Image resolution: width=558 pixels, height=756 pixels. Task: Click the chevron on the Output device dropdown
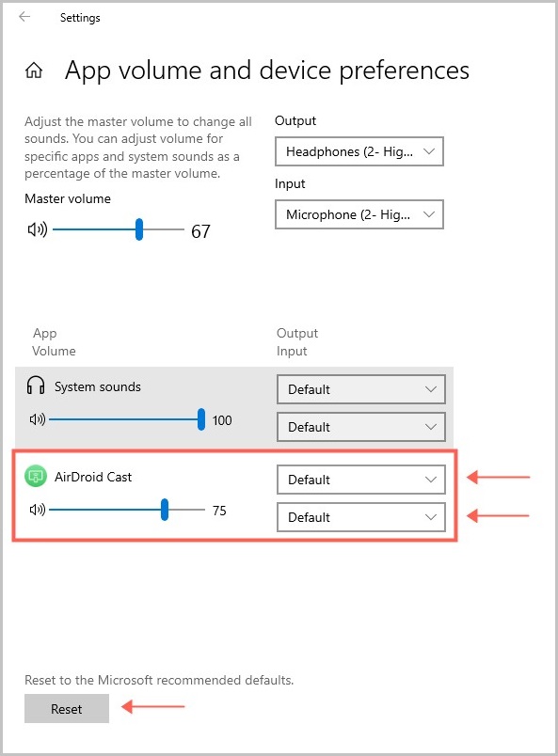(x=429, y=151)
